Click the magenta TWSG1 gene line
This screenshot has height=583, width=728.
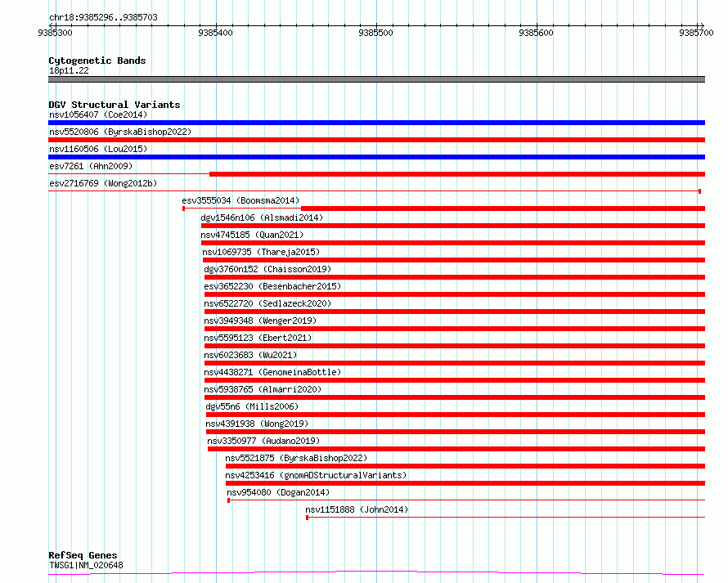(376, 573)
